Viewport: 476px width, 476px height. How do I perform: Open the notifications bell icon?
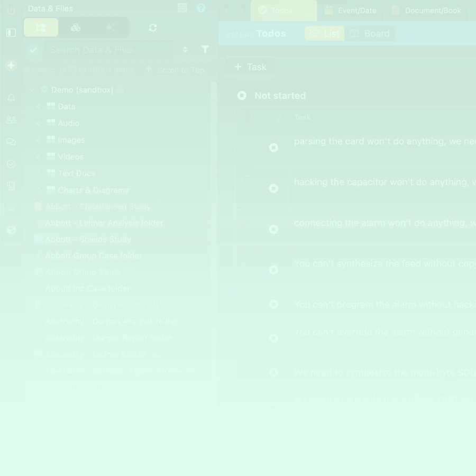11,98
